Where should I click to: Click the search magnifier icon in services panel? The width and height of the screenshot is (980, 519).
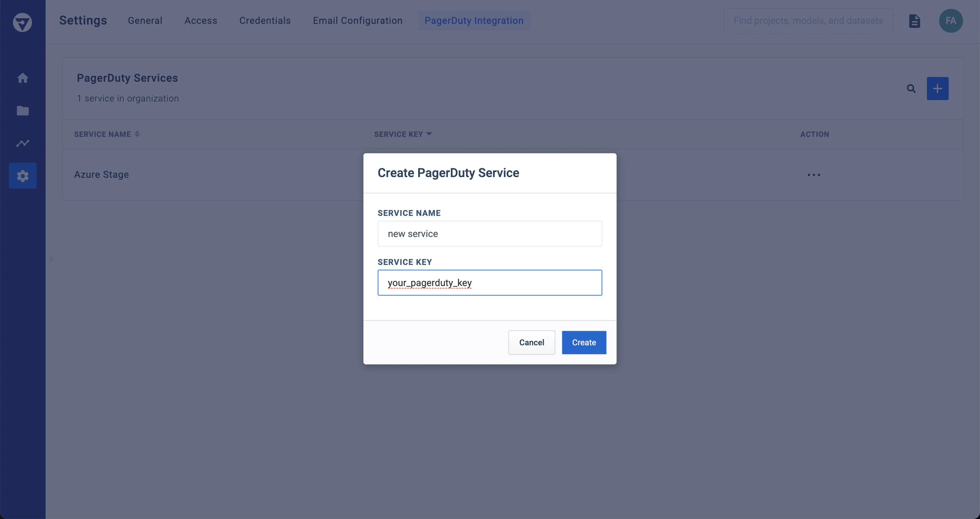tap(911, 89)
